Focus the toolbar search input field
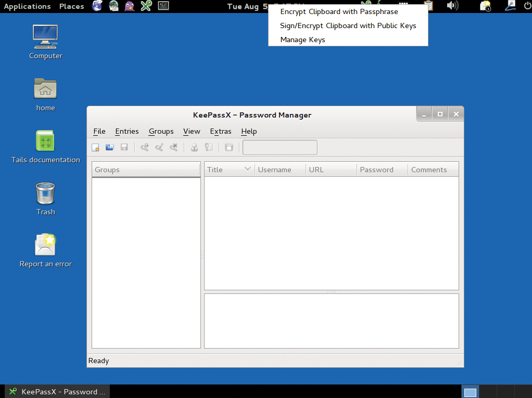 280,148
